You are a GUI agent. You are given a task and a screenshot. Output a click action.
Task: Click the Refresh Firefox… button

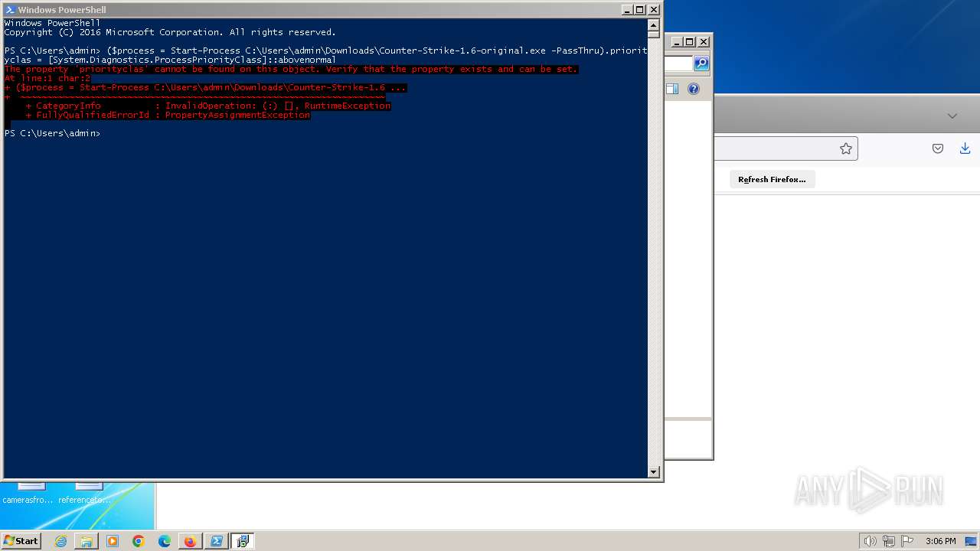coord(772,179)
